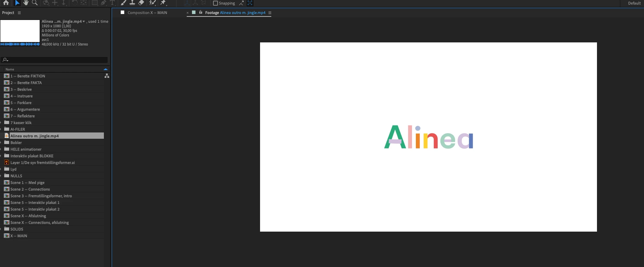Select the Dolly camera tool
644x267 pixels.
(64, 3)
